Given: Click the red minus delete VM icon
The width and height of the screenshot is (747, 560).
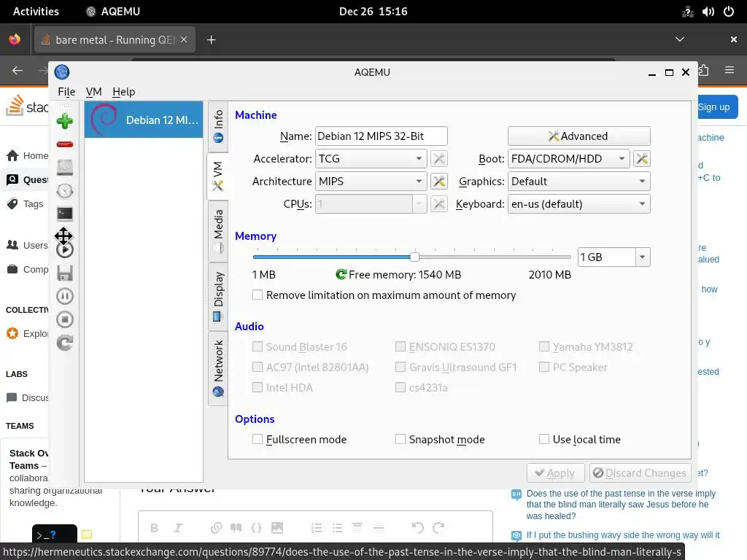Looking at the screenshot, I should click(65, 144).
